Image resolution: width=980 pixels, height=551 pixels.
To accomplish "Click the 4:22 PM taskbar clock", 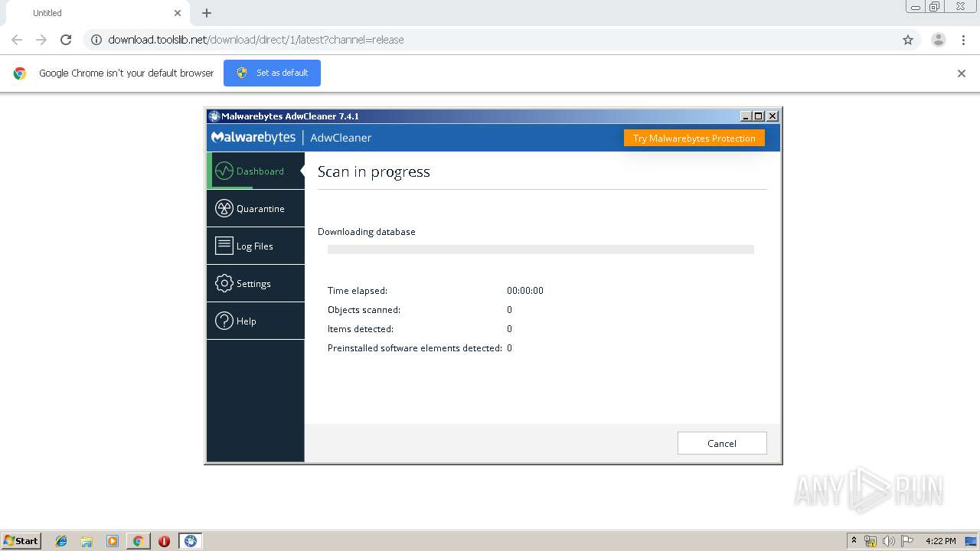I will [941, 541].
